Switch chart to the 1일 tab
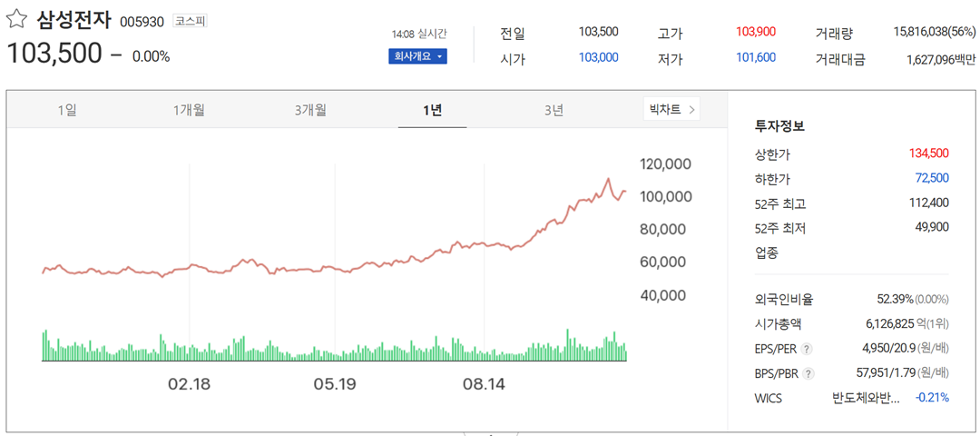Screen dimensions: 980x436 tap(67, 111)
